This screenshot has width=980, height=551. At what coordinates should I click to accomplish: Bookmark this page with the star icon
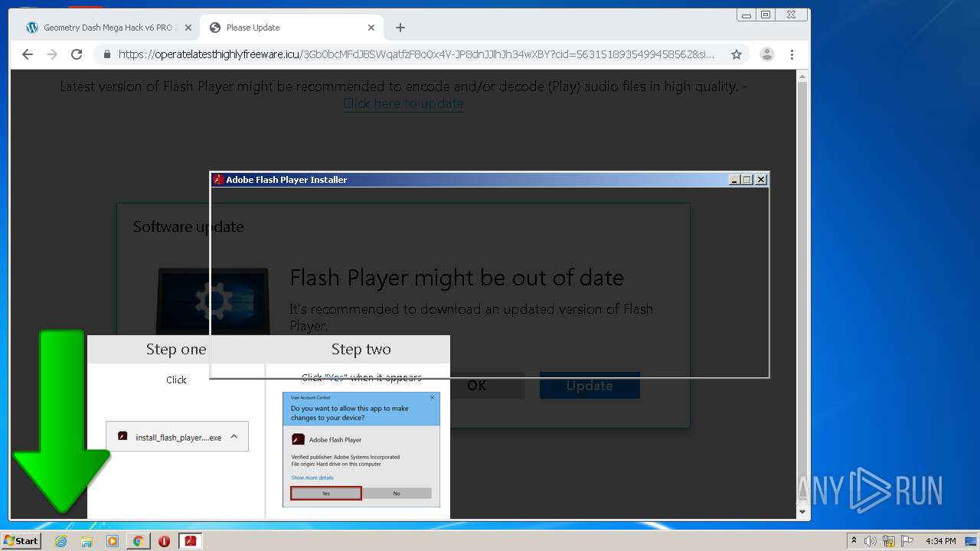pos(737,54)
